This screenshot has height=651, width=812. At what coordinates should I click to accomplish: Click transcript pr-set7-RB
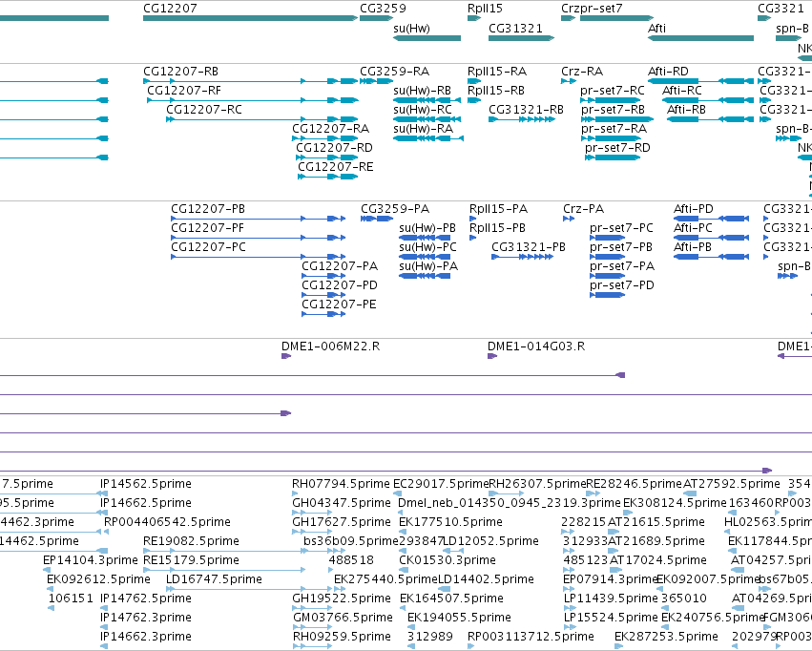point(616,119)
